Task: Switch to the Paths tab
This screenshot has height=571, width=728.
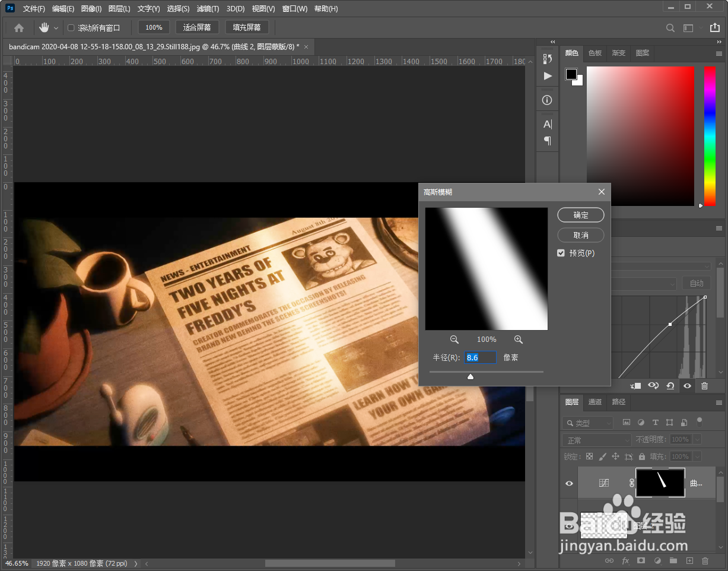Action: (618, 402)
